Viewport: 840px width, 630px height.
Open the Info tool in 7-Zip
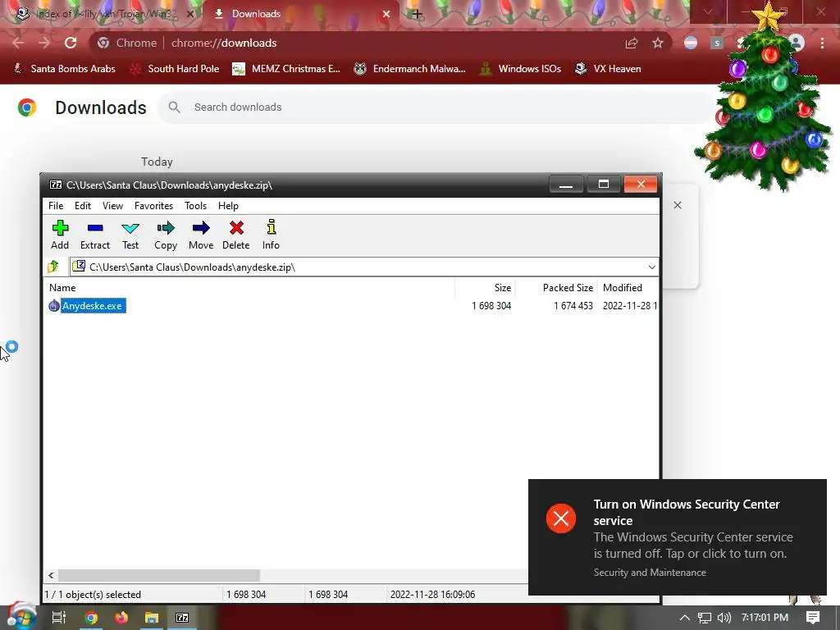point(271,235)
